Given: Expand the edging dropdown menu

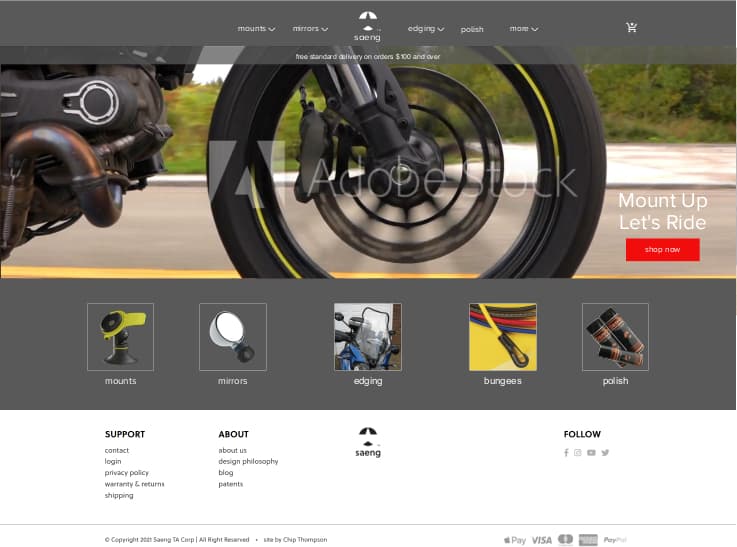Looking at the screenshot, I should tap(426, 29).
